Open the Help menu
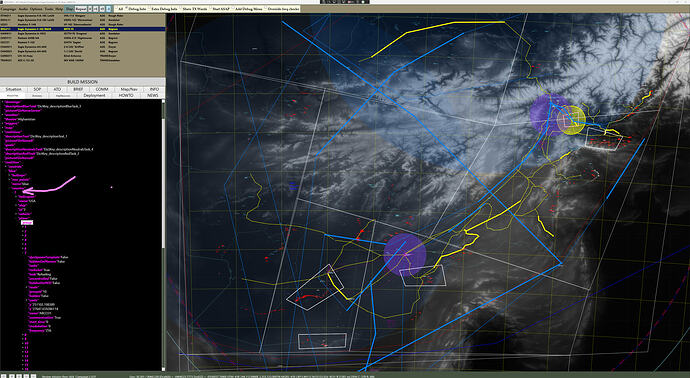690x378 pixels. 59,9
